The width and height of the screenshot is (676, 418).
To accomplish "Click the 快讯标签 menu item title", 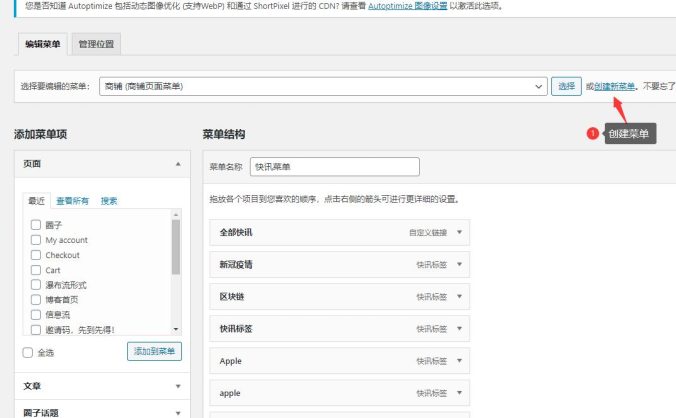I will click(x=236, y=328).
